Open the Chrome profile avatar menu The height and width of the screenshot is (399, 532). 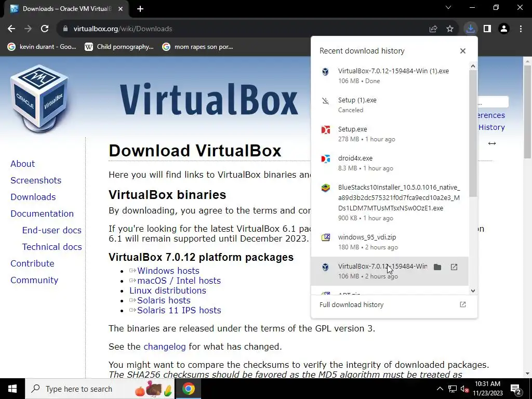point(504,29)
